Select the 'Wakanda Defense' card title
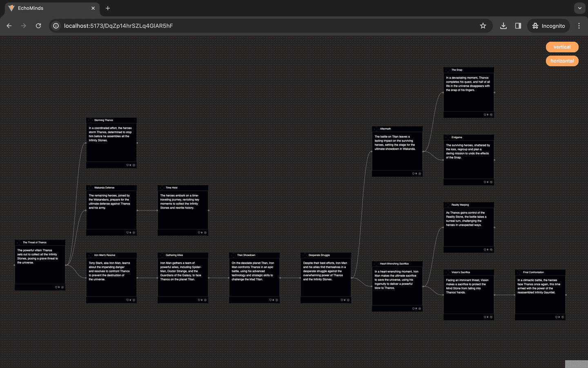Image resolution: width=588 pixels, height=368 pixels. click(104, 188)
